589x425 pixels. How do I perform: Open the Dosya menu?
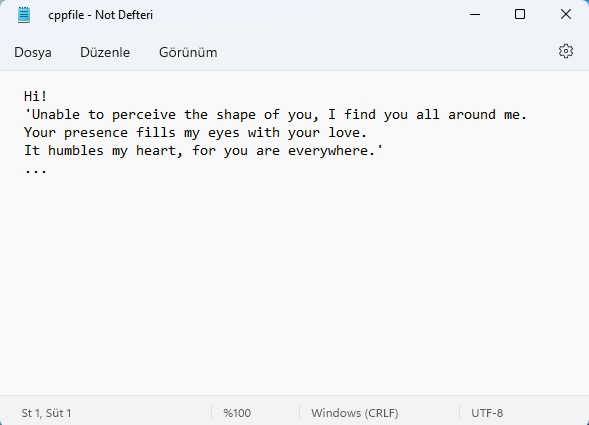pos(33,52)
